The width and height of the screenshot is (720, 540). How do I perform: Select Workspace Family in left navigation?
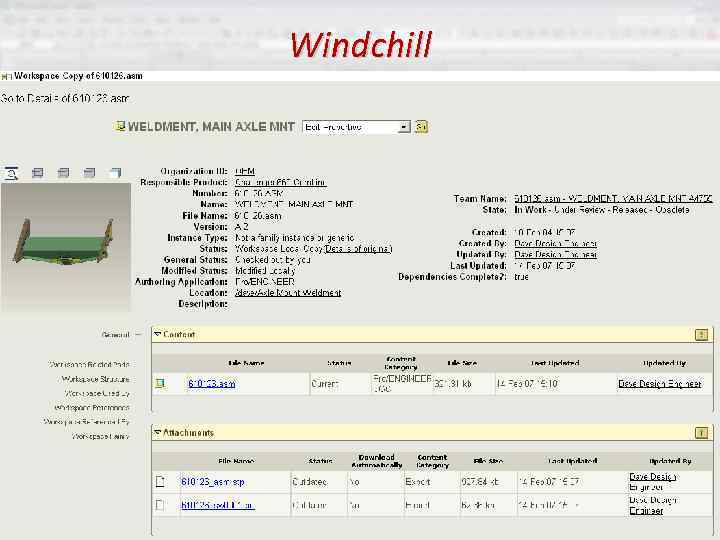[101, 436]
